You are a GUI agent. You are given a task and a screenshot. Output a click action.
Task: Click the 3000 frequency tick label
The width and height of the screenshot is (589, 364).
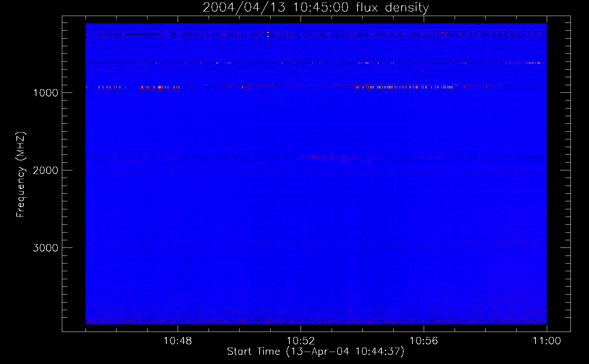tap(46, 248)
